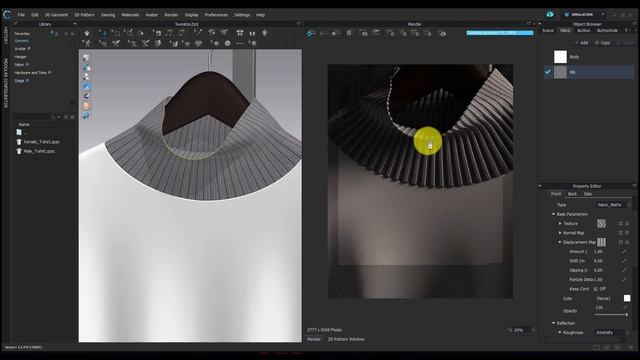Click the grid icon in Displacement Map row
This screenshot has width=640, height=360.
pos(620,242)
